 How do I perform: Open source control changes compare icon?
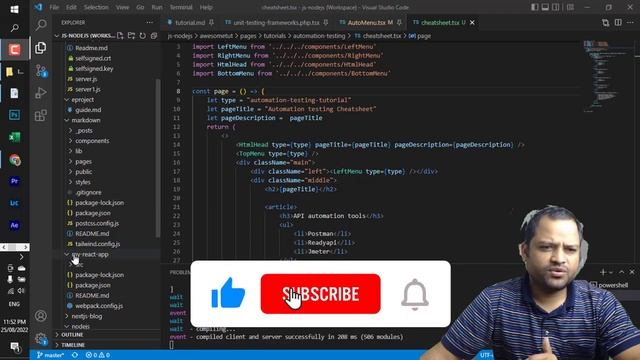(x=606, y=22)
